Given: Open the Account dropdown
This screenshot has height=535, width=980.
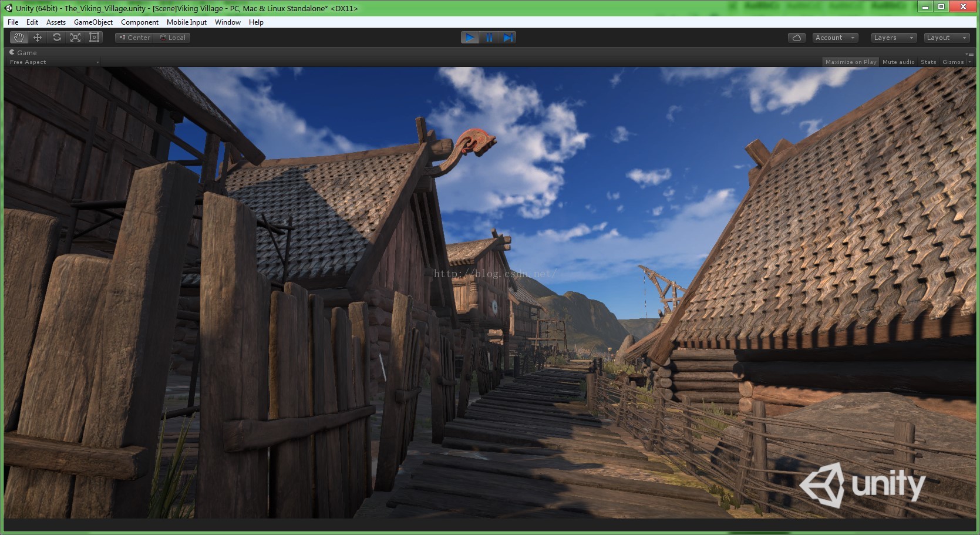Looking at the screenshot, I should pyautogui.click(x=835, y=38).
